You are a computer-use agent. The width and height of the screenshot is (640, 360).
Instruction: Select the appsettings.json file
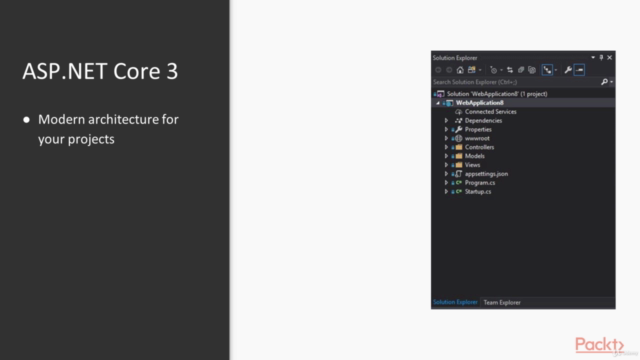(x=486, y=174)
